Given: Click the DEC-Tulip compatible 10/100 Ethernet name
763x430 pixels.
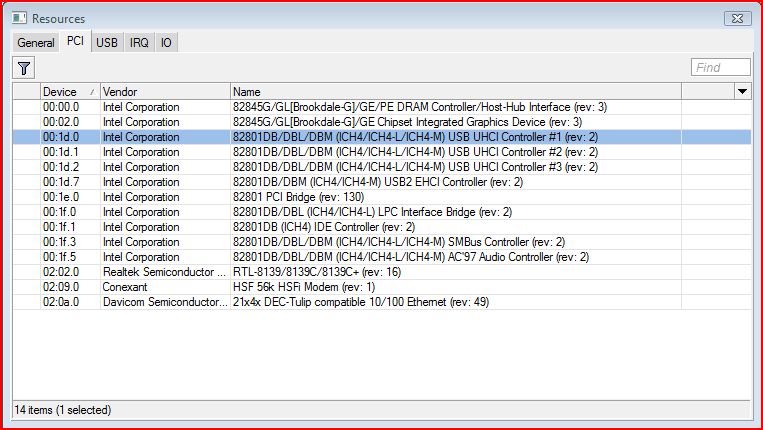Looking at the screenshot, I should 361,302.
